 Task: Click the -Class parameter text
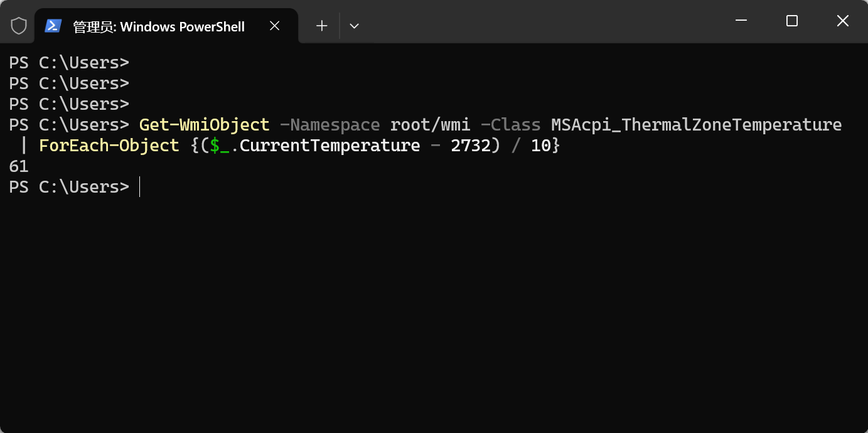510,125
